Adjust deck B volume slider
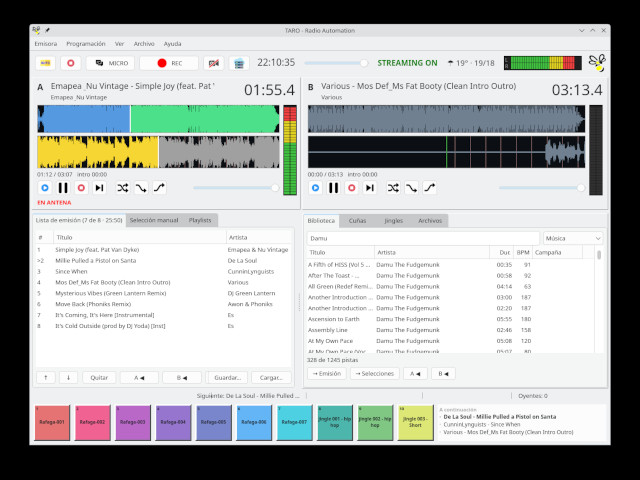 (542, 188)
